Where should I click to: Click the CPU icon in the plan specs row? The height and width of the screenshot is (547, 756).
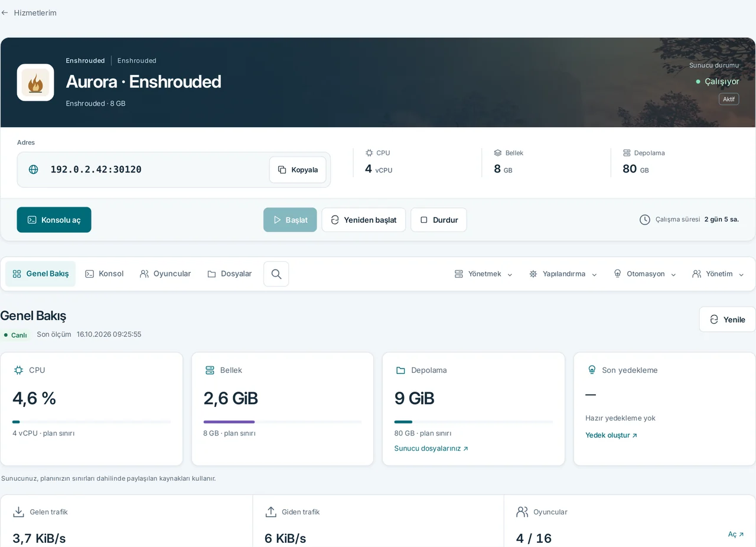[369, 153]
